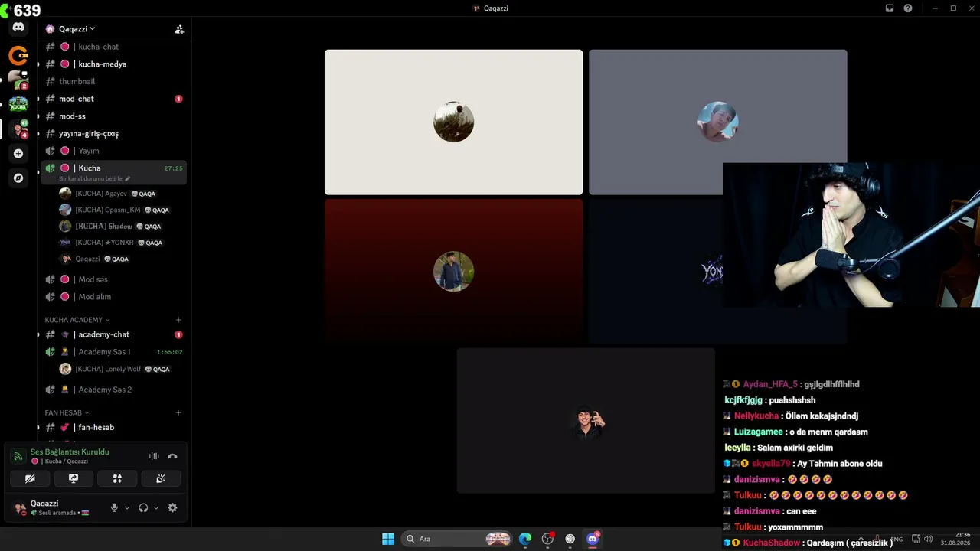
Task: Join the Mod səs voice channel
Action: [113, 279]
